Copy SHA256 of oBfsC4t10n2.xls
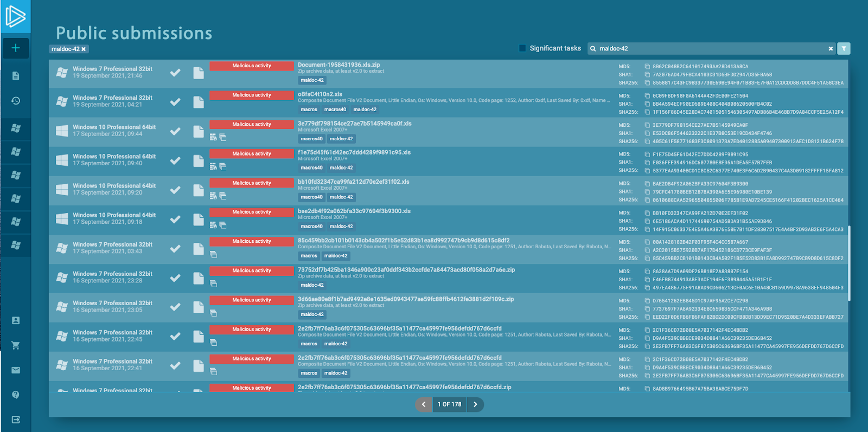Screen dimensions: 868x432 (x=647, y=112)
